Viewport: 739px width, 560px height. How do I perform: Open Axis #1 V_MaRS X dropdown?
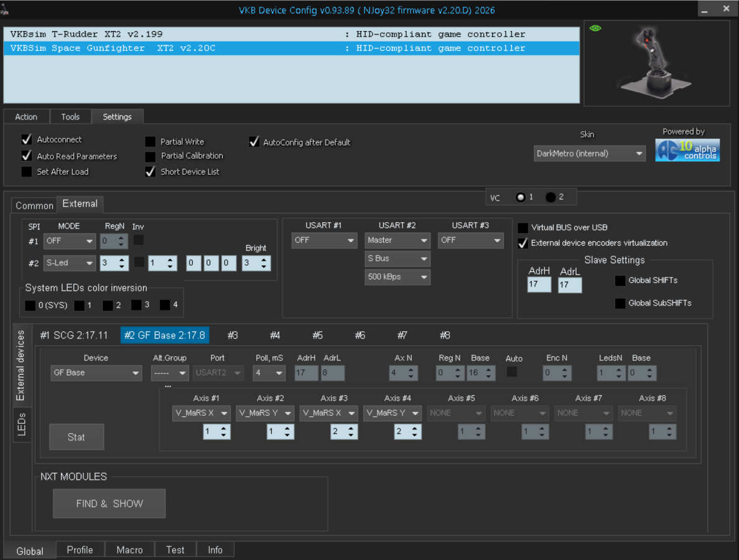click(x=201, y=413)
